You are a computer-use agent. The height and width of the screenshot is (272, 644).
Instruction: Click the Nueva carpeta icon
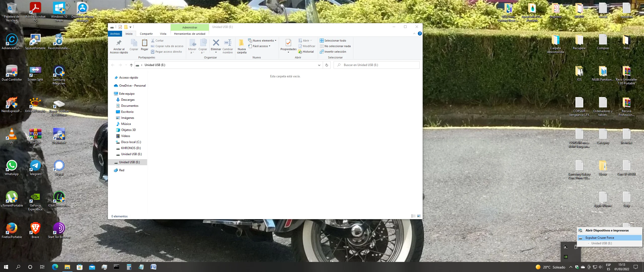tap(242, 43)
